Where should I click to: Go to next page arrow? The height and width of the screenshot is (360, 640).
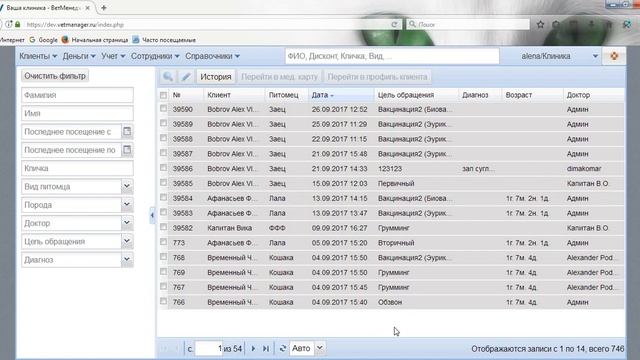click(x=253, y=349)
